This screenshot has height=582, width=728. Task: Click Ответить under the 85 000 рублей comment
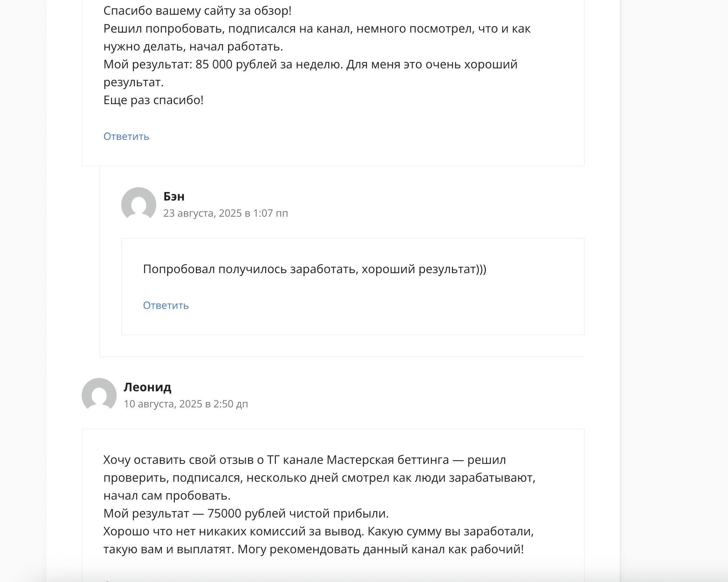126,136
